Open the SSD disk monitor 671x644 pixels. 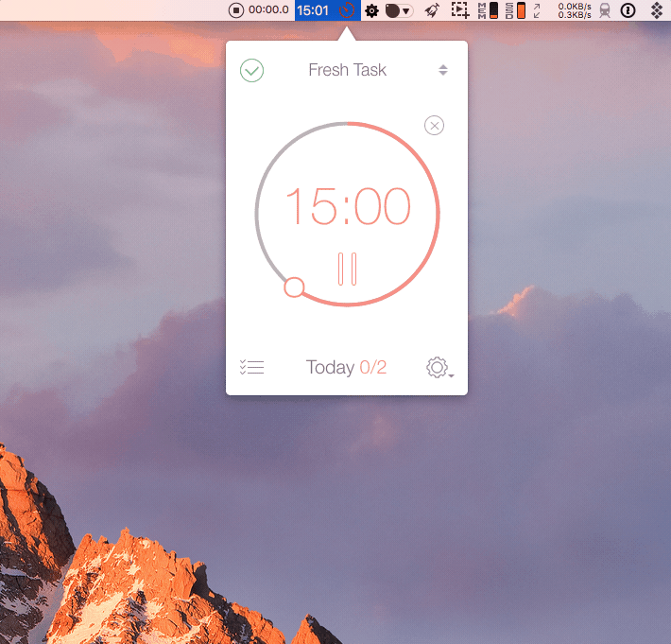click(515, 10)
